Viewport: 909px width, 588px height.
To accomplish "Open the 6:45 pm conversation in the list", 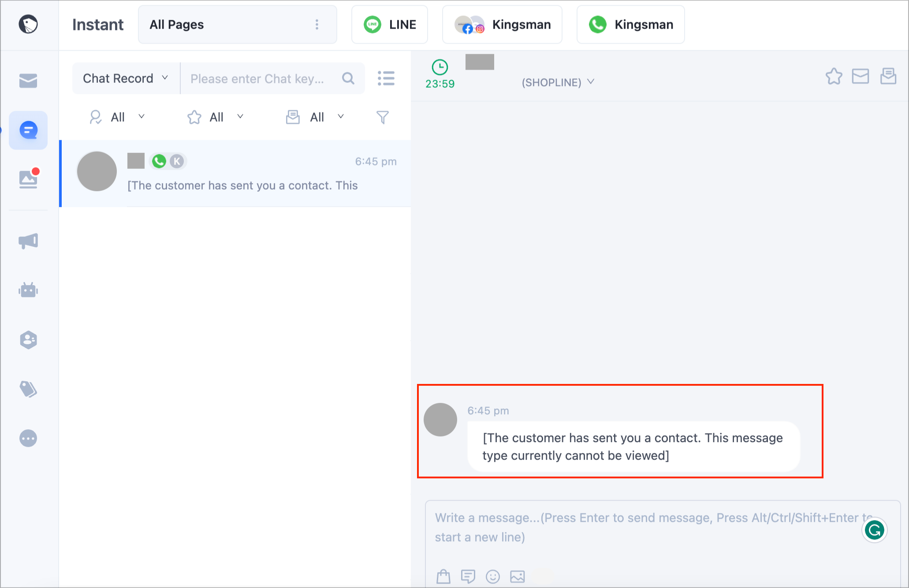I will pyautogui.click(x=235, y=173).
